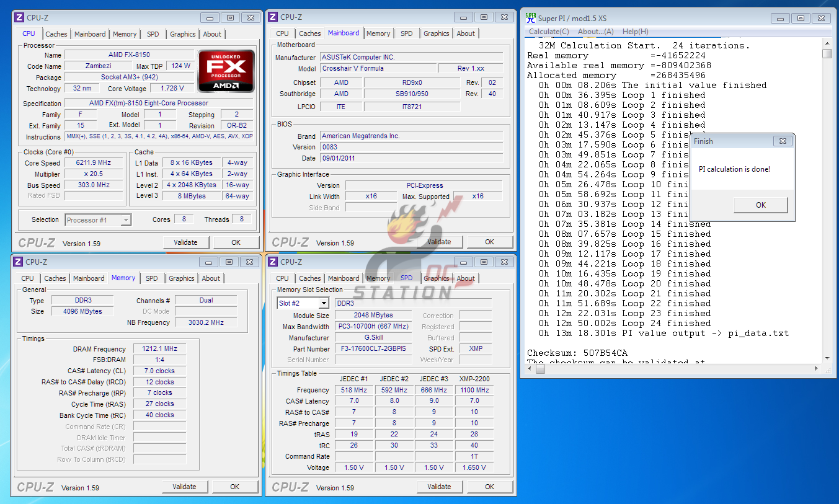The width and height of the screenshot is (839, 504).
Task: Select the Memory tab in the SPD window
Action: click(378, 278)
